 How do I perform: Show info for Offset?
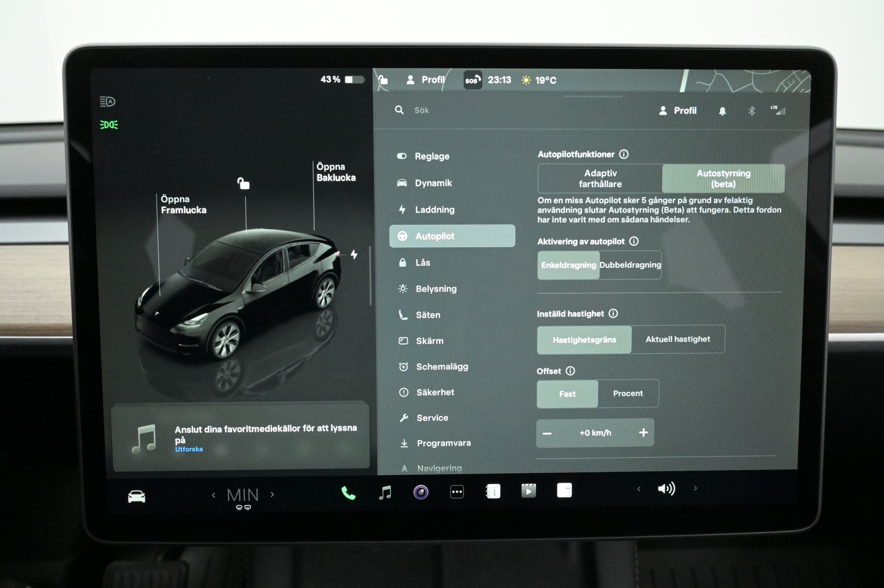pyautogui.click(x=570, y=371)
